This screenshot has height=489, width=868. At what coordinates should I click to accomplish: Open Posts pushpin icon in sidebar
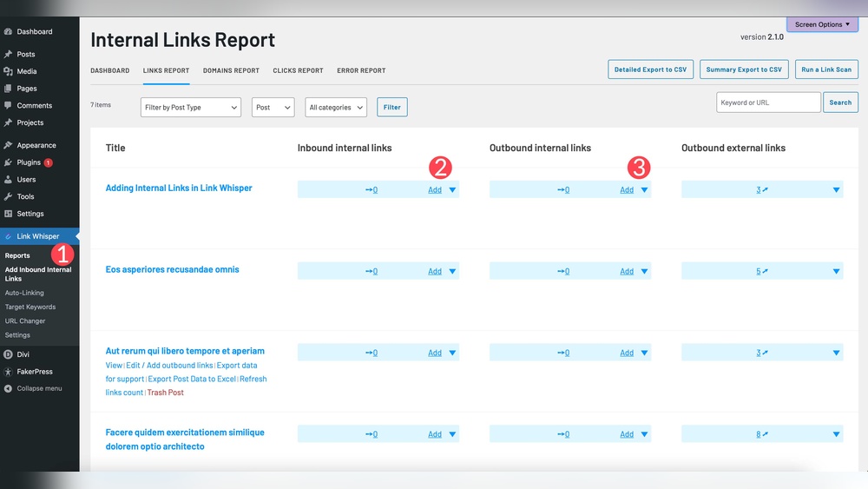click(8, 54)
